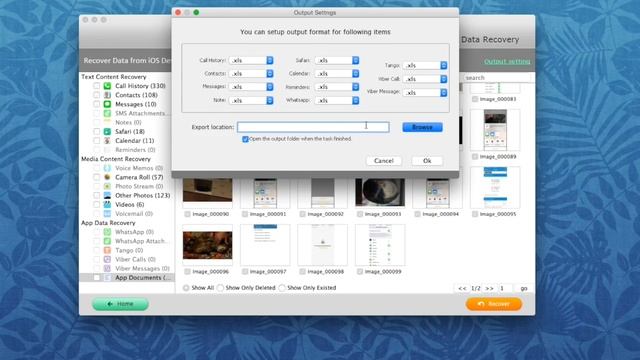Viewport: 640px width, 360px height.
Task: Tick the Call History checkbox
Action: [x=97, y=86]
